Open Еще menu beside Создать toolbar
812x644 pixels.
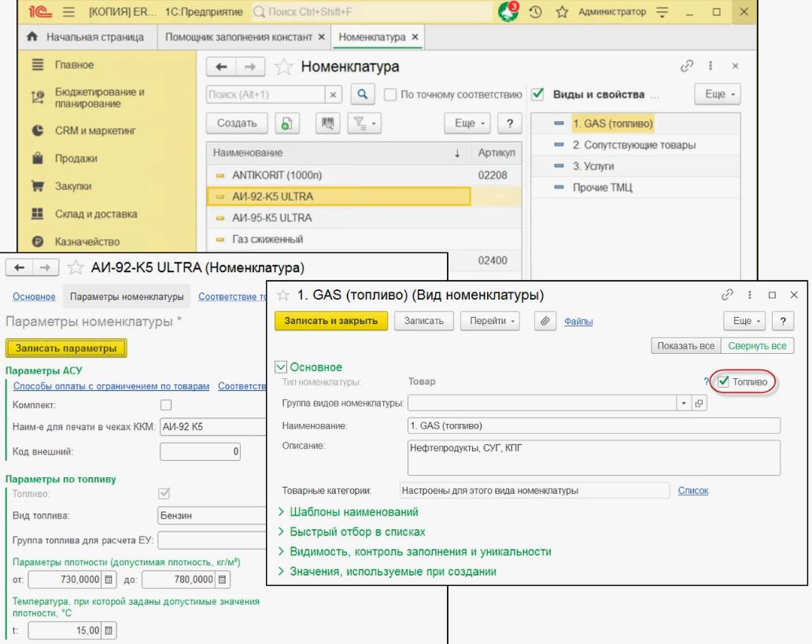467,123
